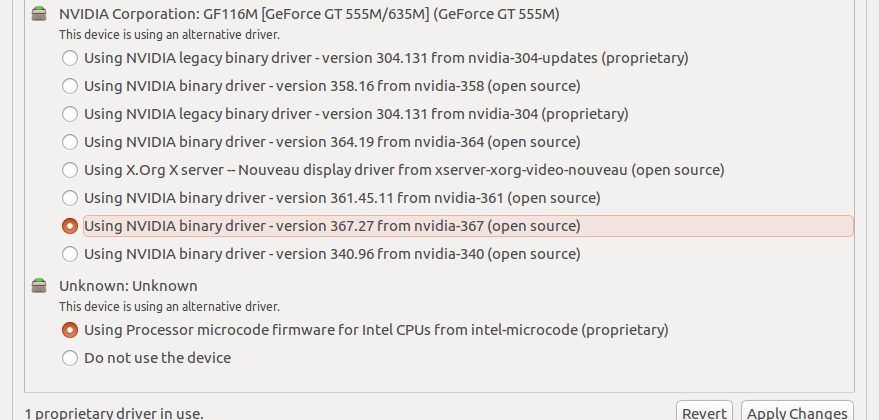Click the Unknown device hardware icon
Image resolution: width=879 pixels, height=420 pixels.
click(x=39, y=286)
